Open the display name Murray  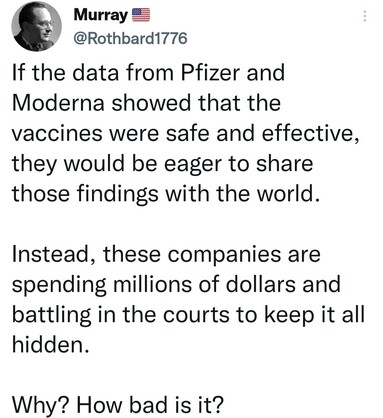[x=100, y=15]
